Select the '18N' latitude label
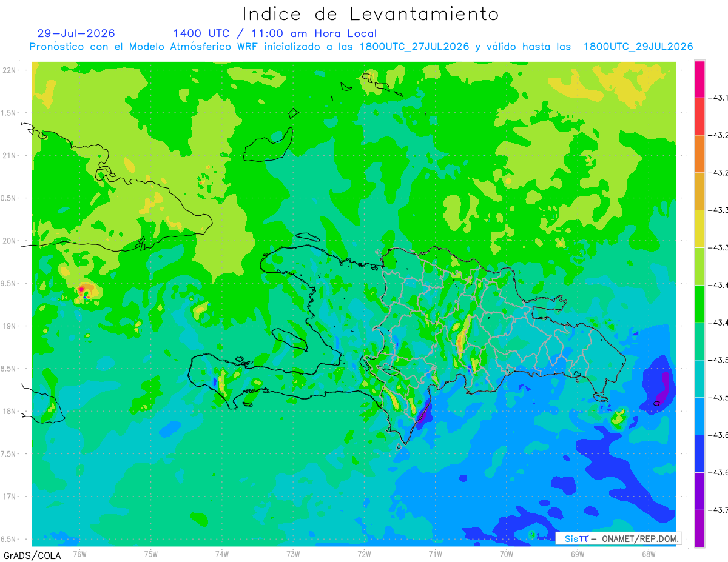728x562 pixels. tap(10, 411)
